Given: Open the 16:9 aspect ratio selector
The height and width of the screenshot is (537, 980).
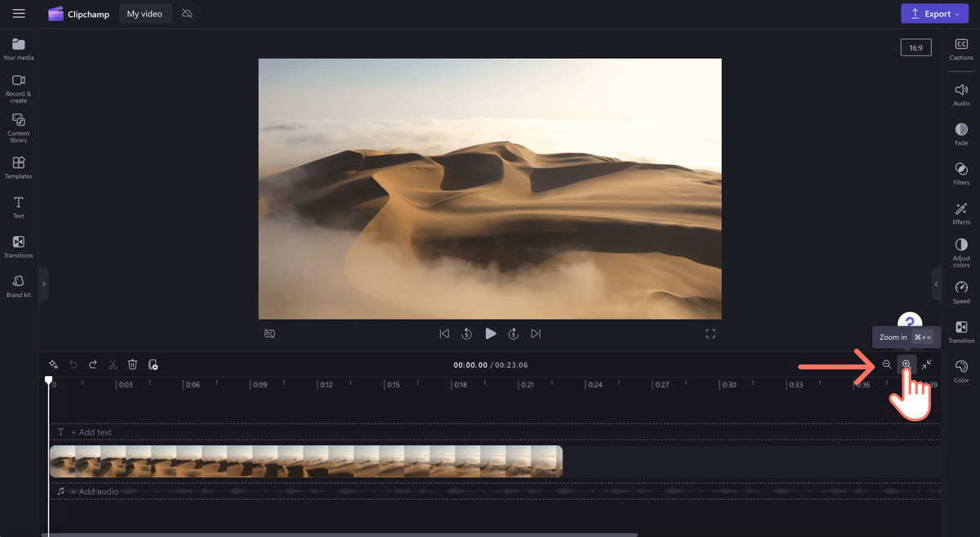Looking at the screenshot, I should click(915, 47).
